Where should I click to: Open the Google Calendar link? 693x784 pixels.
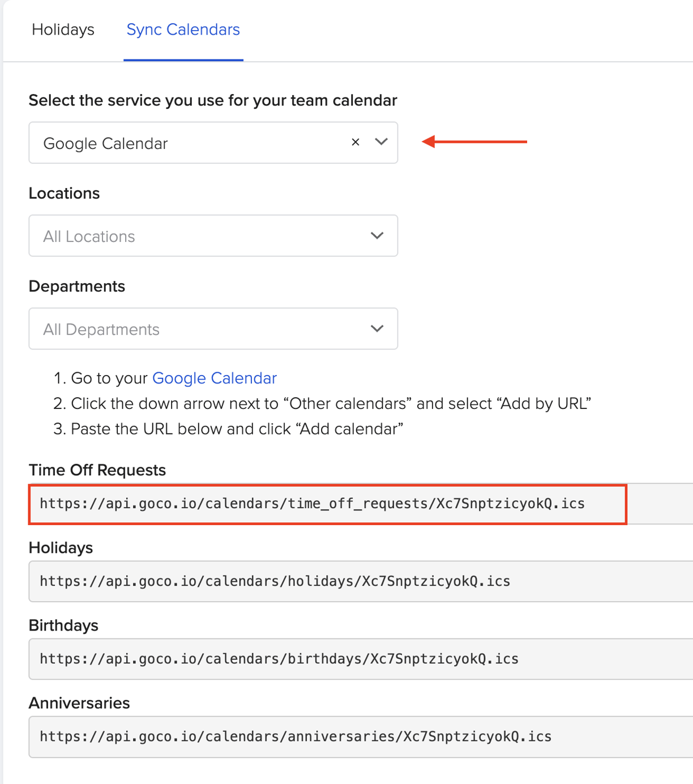point(214,378)
